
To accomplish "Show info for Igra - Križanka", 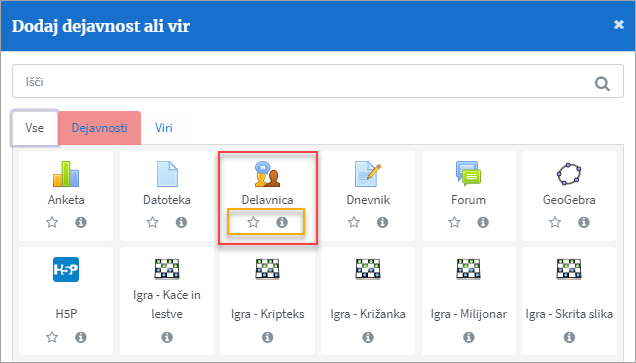I will (368, 337).
